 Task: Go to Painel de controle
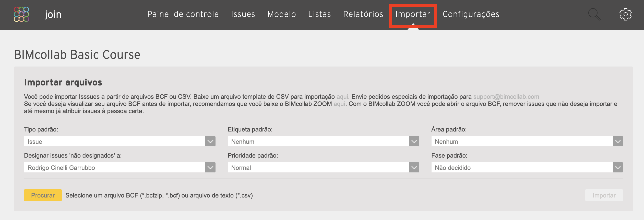coord(183,14)
